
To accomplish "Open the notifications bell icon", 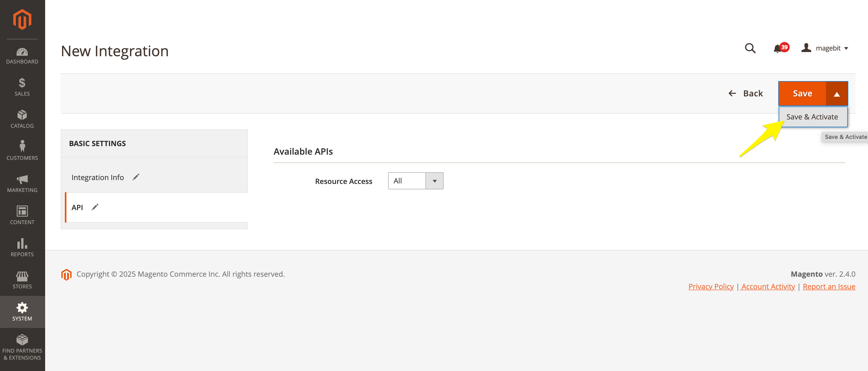I will point(778,49).
